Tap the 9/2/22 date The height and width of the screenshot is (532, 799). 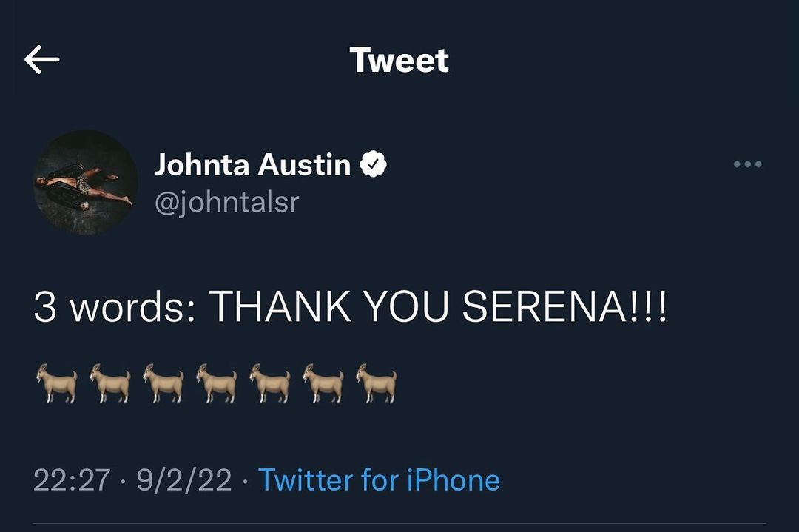pyautogui.click(x=184, y=480)
